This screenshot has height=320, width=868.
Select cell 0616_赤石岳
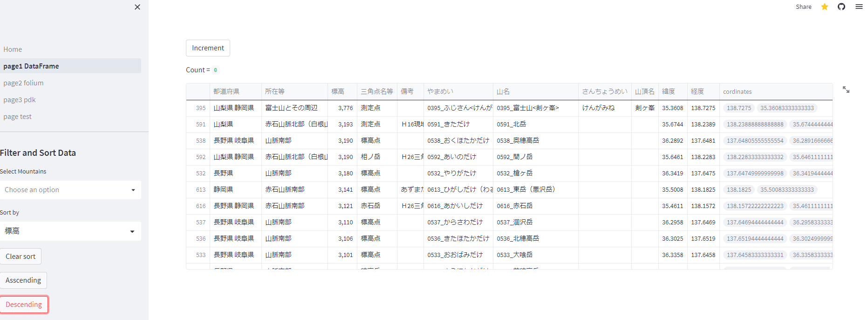(x=535, y=206)
